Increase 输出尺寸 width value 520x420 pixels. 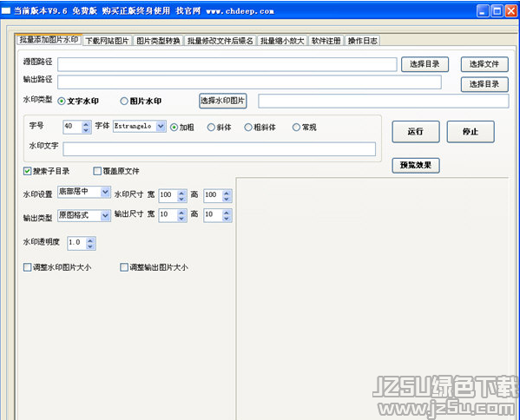tap(181, 212)
